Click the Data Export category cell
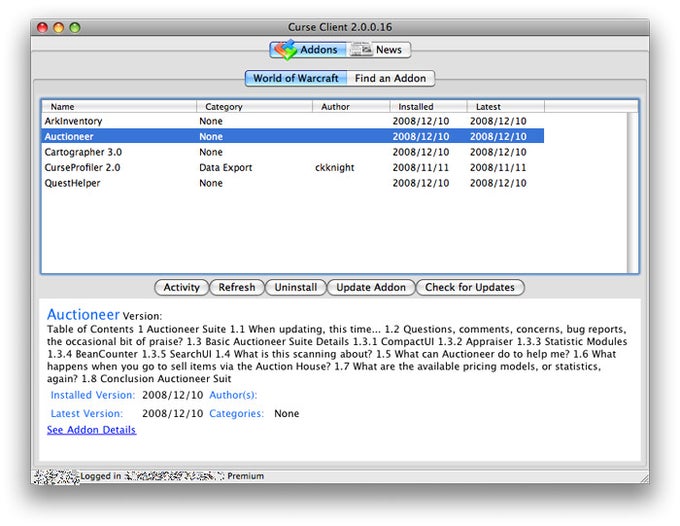Image resolution: width=680 pixels, height=526 pixels. [x=226, y=167]
